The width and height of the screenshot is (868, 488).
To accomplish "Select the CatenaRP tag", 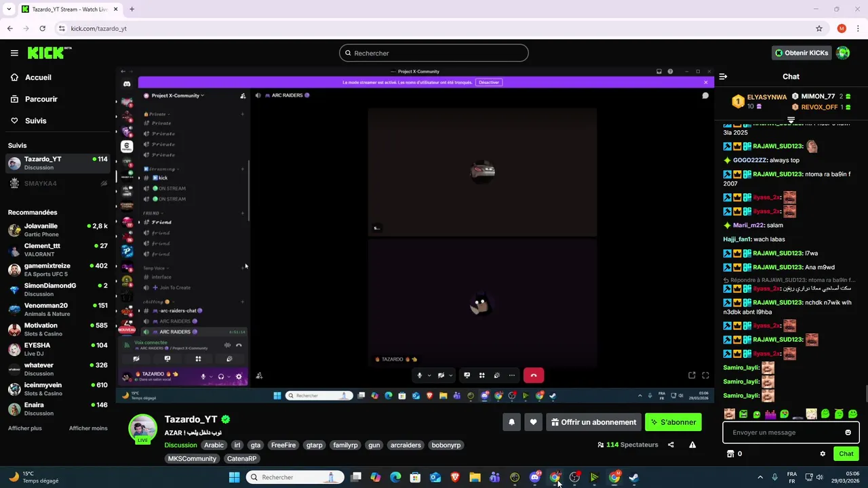I will [x=241, y=459].
